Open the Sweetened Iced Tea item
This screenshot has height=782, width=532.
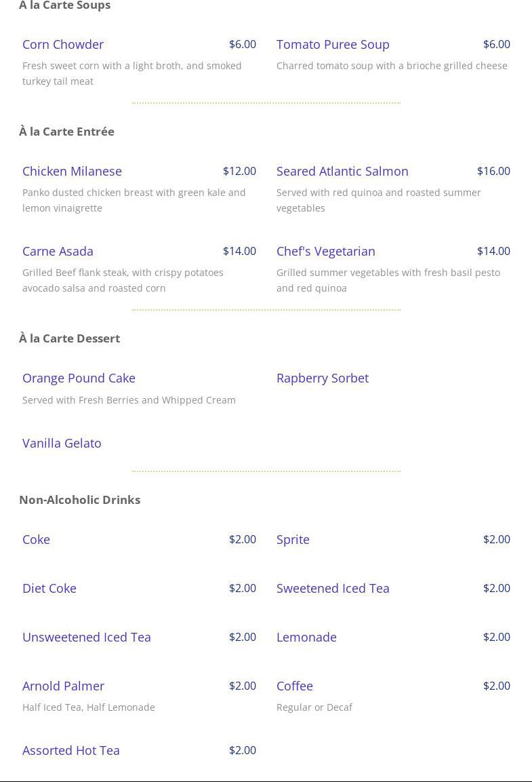point(333,589)
